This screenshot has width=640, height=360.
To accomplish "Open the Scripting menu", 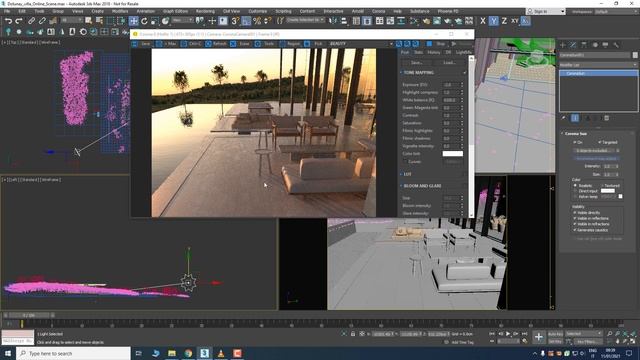I will tap(283, 11).
